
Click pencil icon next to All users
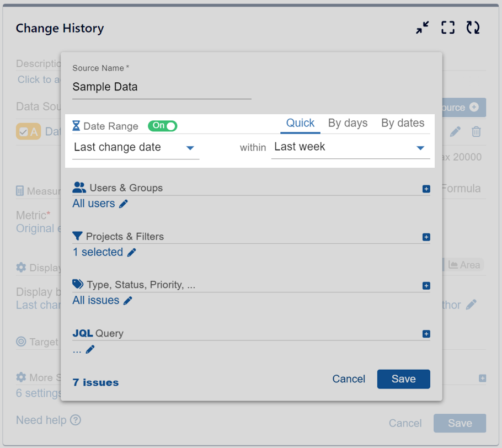point(124,204)
